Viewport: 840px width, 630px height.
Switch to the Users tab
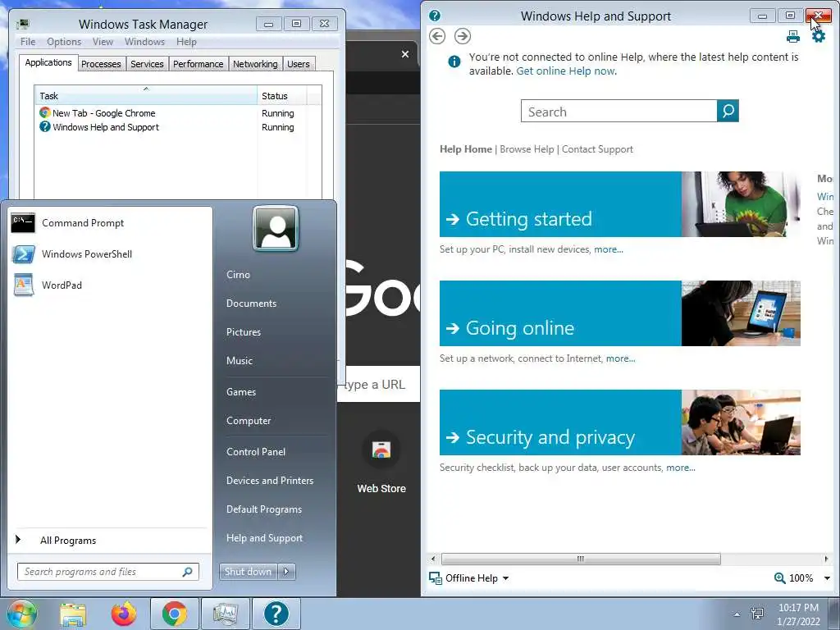point(299,64)
